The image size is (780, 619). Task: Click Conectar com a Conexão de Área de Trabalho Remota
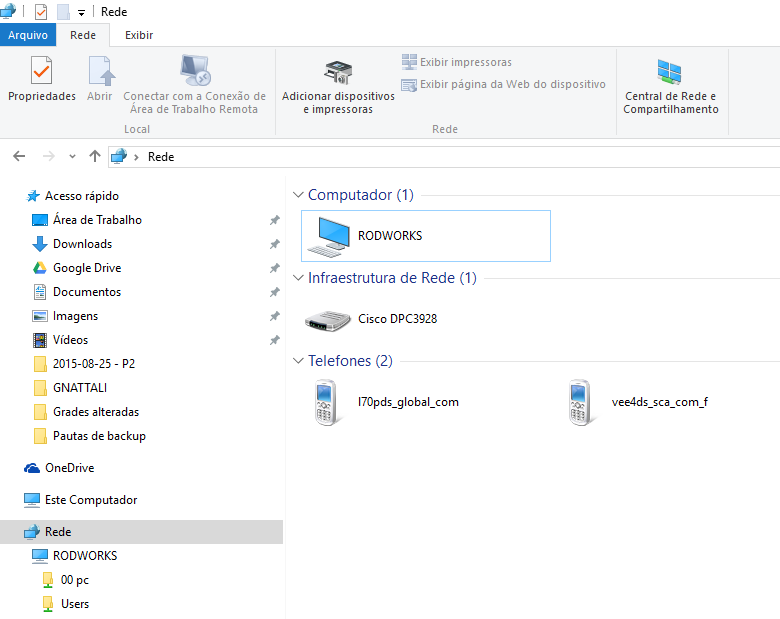(x=195, y=86)
